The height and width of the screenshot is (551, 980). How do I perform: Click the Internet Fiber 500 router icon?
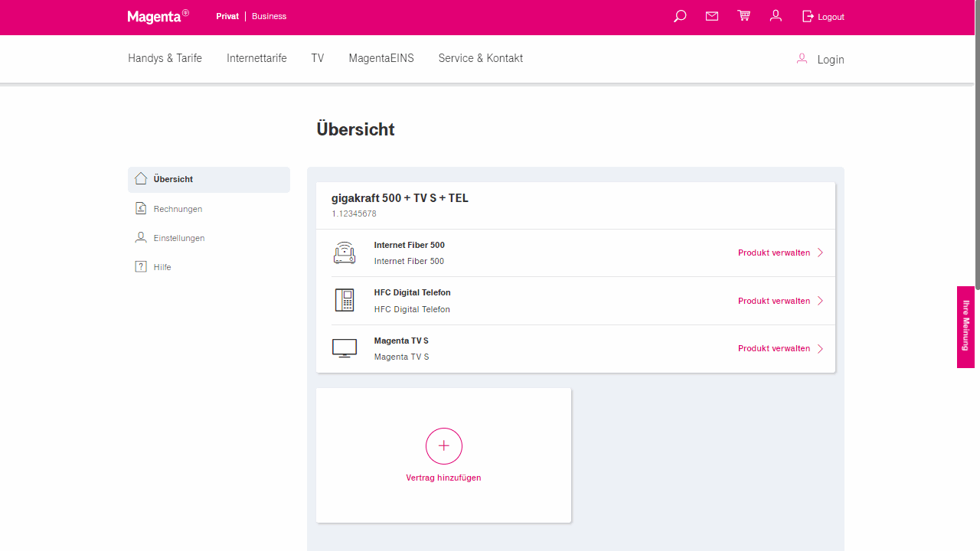coord(345,253)
